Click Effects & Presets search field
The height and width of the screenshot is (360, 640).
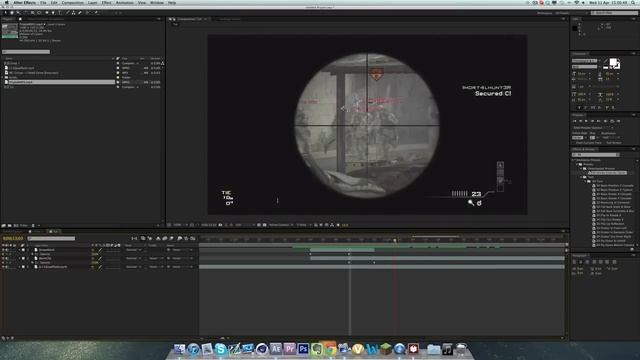(x=596, y=155)
